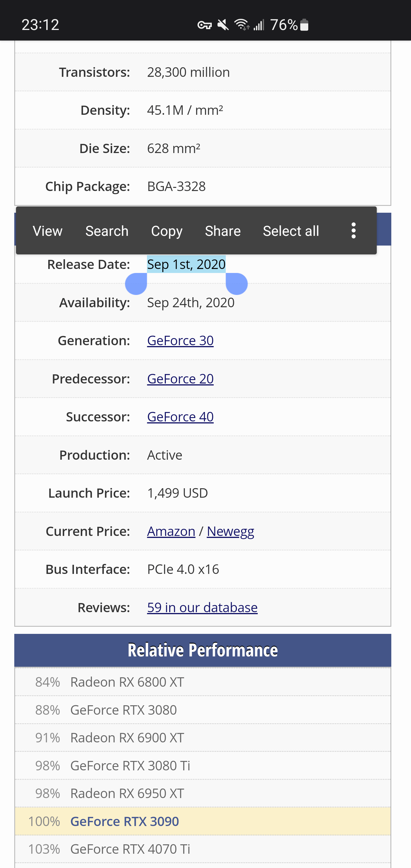Screen dimensions: 411x868
Task: Open the 59 reviews database link
Action: tap(202, 608)
